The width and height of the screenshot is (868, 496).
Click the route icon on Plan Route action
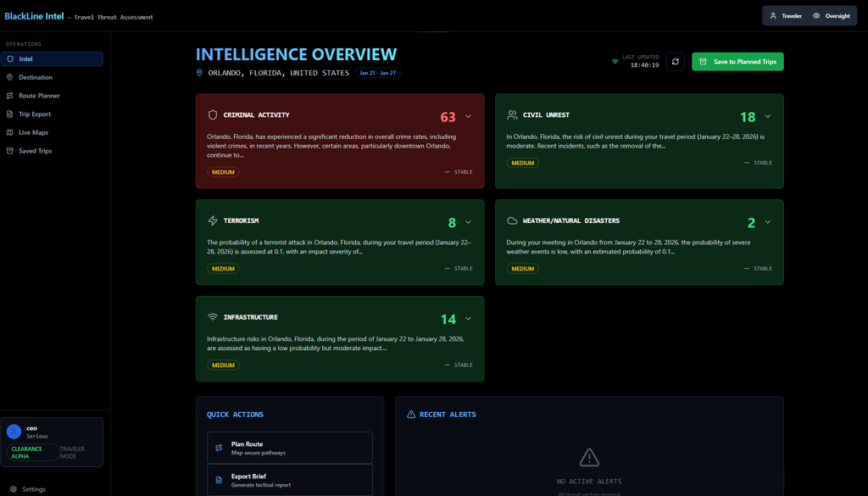tap(219, 448)
